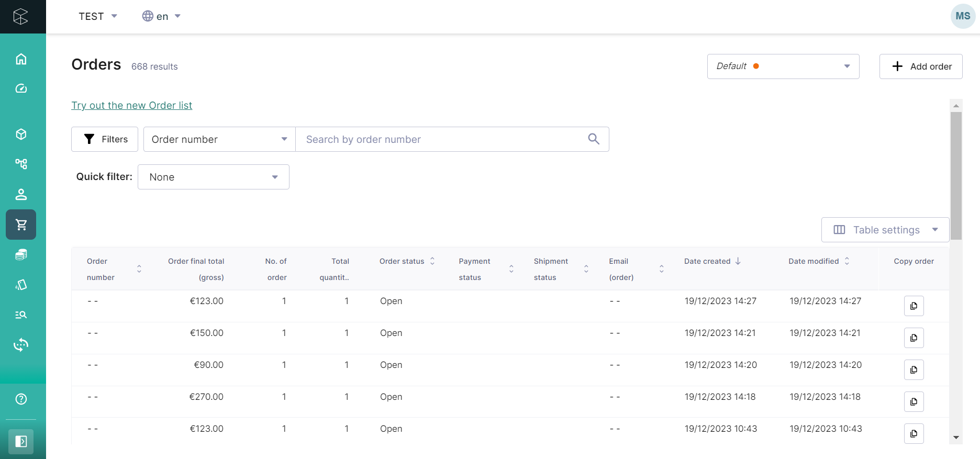Follow the Try out the new Order list link
This screenshot has width=980, height=459.
132,105
